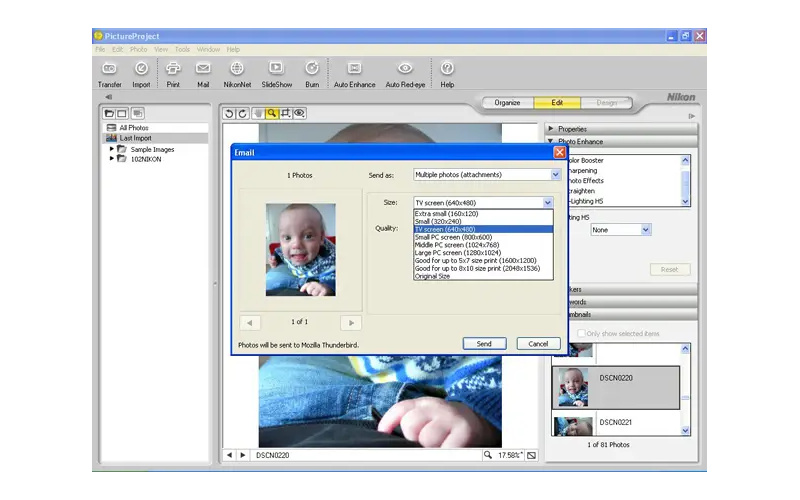The width and height of the screenshot is (800, 500).
Task: Select Extra small (160x120) size
Action: (x=483, y=214)
